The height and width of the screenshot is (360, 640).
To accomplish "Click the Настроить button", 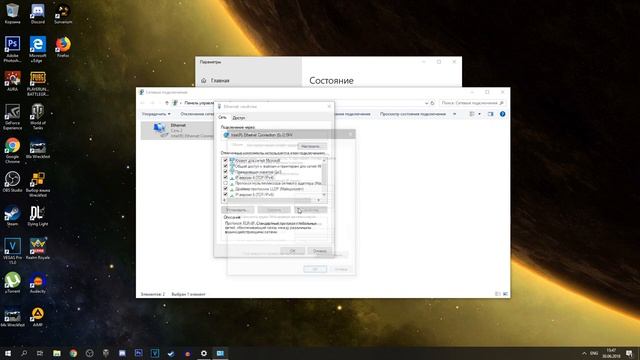I will point(311,146).
